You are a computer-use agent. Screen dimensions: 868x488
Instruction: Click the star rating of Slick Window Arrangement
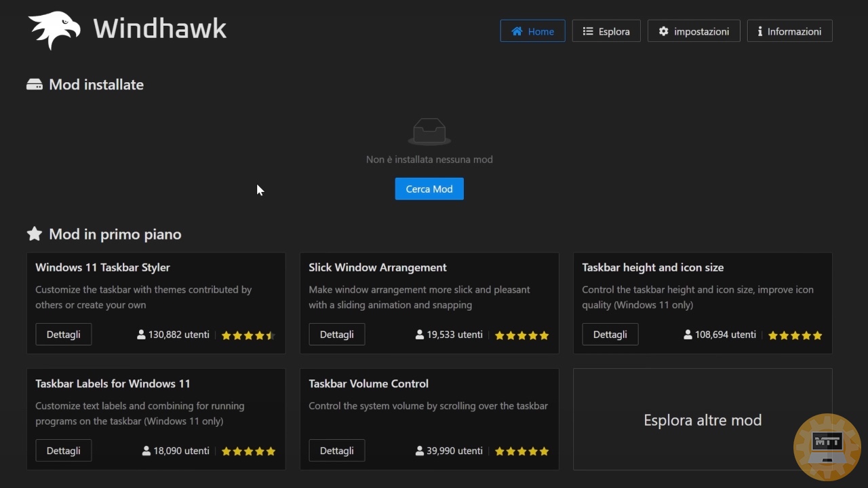tap(521, 335)
